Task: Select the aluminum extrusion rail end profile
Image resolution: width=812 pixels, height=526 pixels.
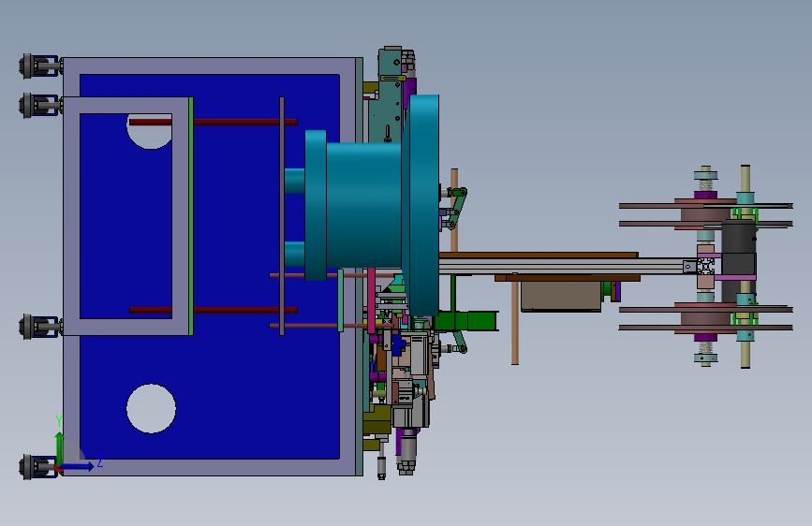Action: [706, 267]
